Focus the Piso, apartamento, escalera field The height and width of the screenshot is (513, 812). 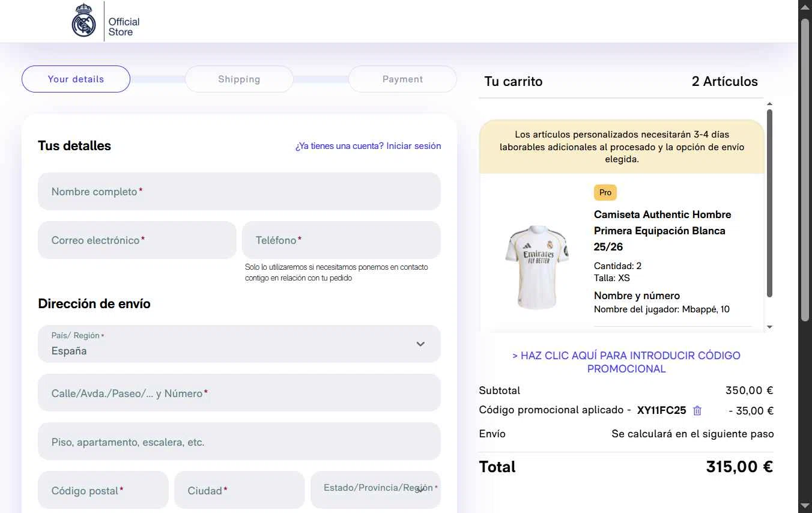(x=239, y=442)
